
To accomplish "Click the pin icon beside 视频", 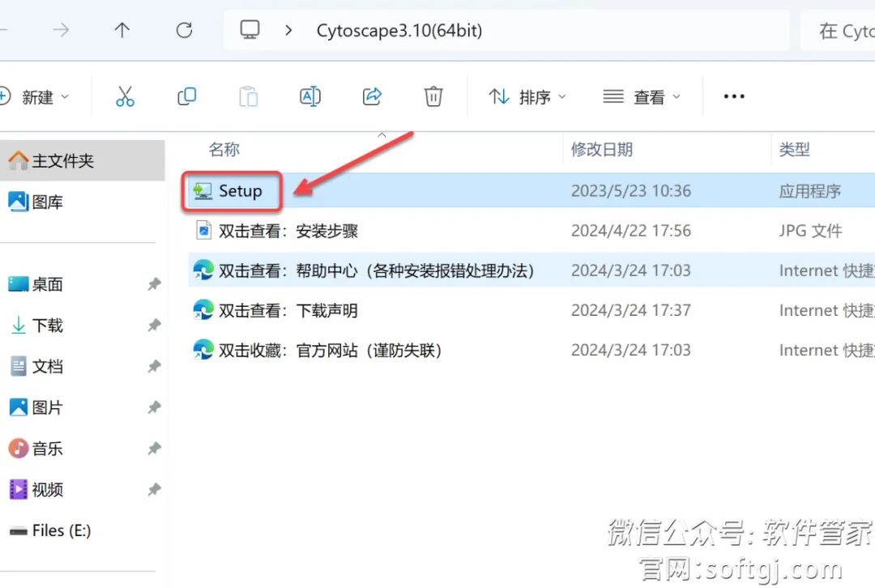I will [x=154, y=490].
